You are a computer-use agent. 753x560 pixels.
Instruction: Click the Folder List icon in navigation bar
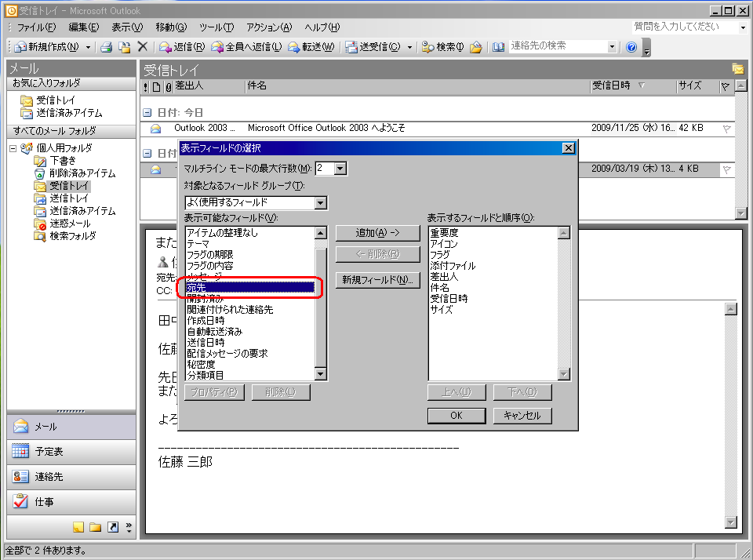tap(96, 527)
